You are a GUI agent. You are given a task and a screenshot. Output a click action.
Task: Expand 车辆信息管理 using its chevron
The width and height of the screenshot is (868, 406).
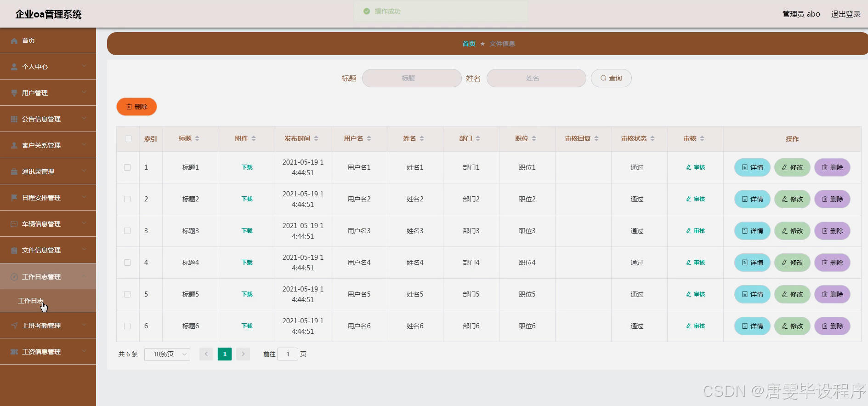coord(84,223)
